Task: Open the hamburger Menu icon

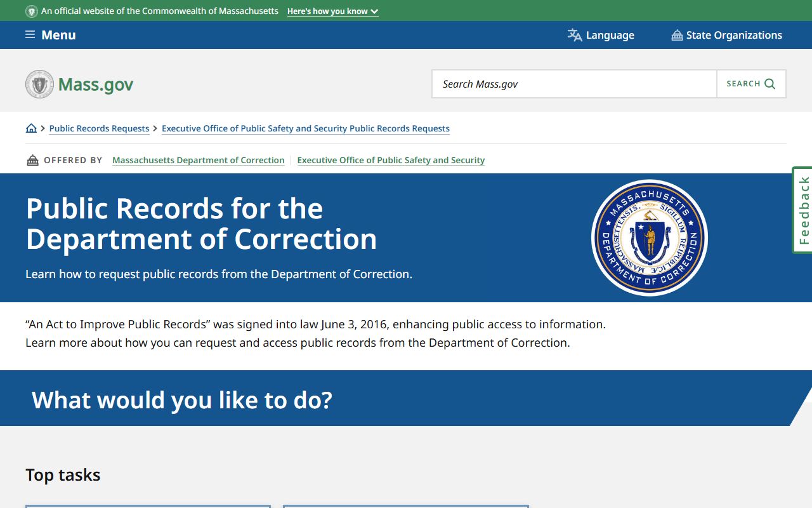Action: (x=30, y=35)
